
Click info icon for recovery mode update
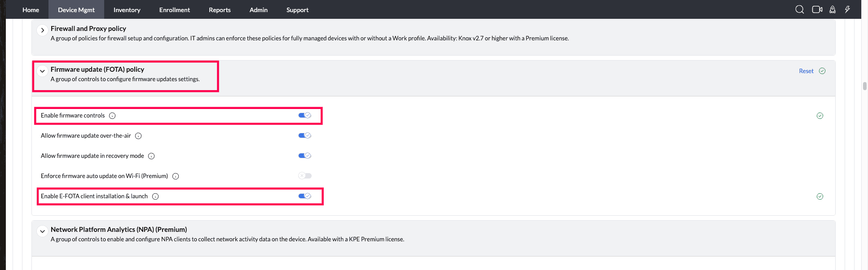pos(151,156)
